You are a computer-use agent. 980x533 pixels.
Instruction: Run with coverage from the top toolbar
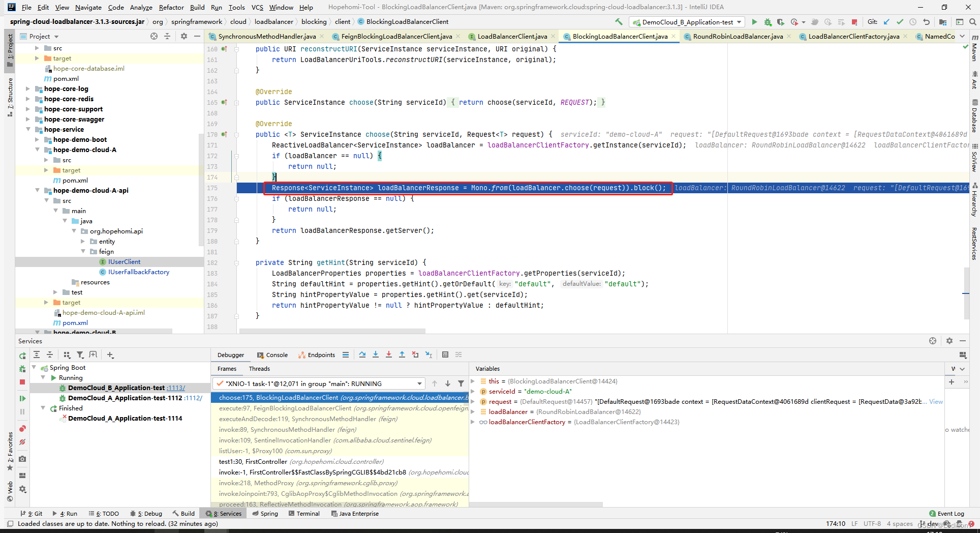[x=780, y=22]
